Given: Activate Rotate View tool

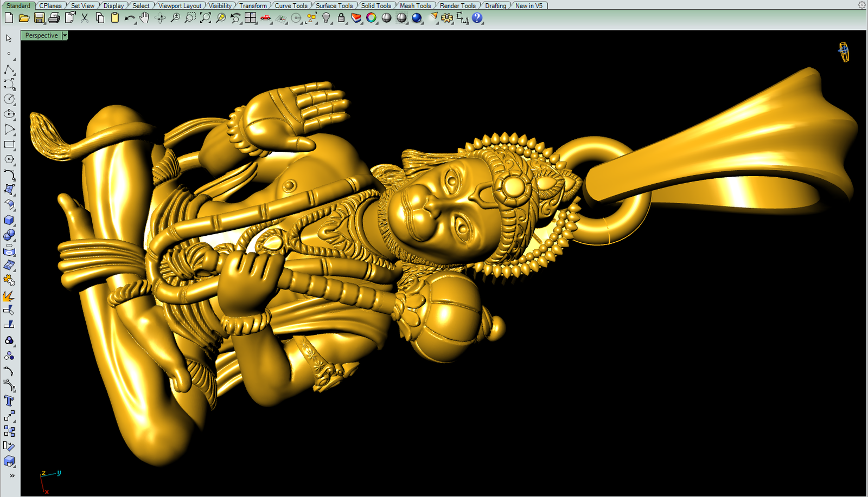Looking at the screenshot, I should click(x=160, y=18).
